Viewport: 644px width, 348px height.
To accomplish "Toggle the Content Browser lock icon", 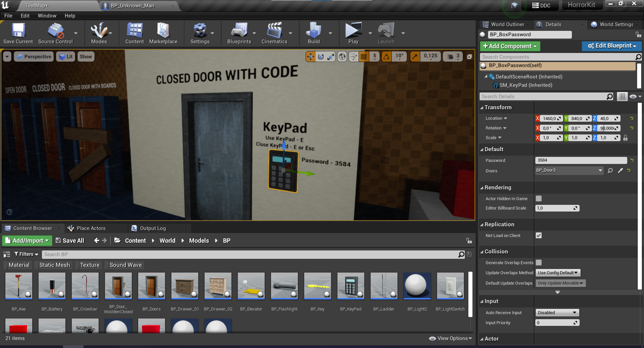I will click(x=469, y=241).
